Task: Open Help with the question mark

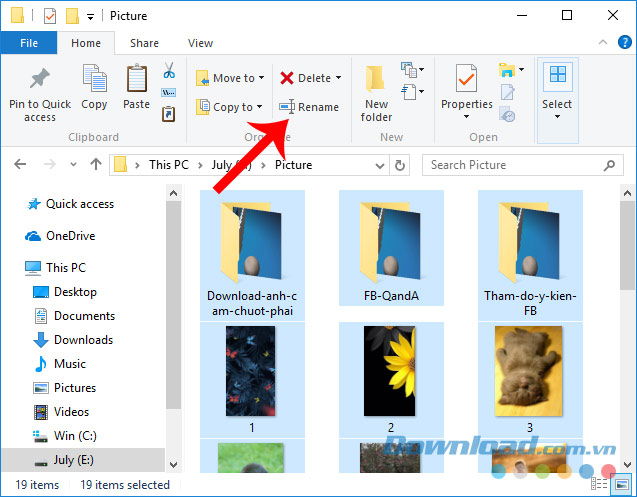Action: point(624,42)
